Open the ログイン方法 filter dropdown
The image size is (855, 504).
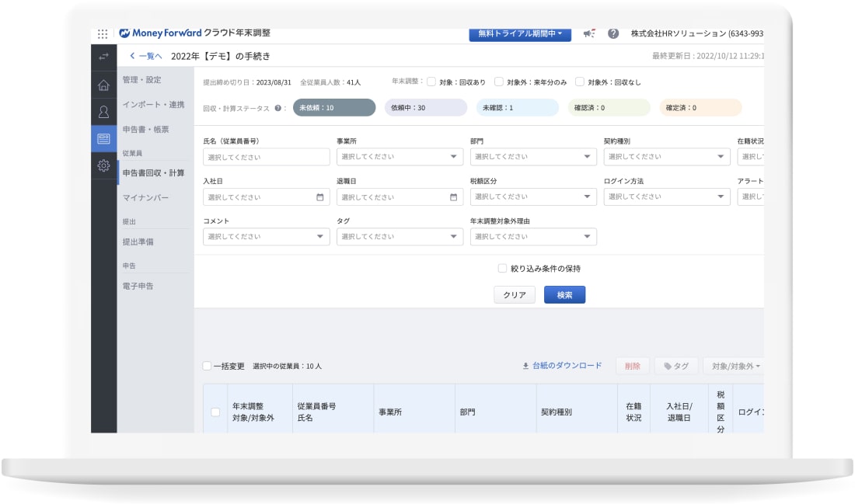[667, 196]
